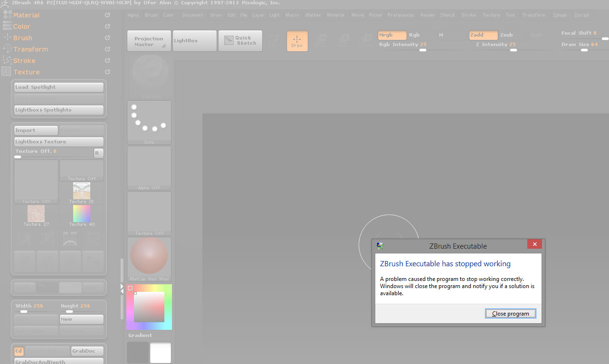Image resolution: width=609 pixels, height=364 pixels.
Task: Expand the Brush palette label
Action: click(23, 38)
